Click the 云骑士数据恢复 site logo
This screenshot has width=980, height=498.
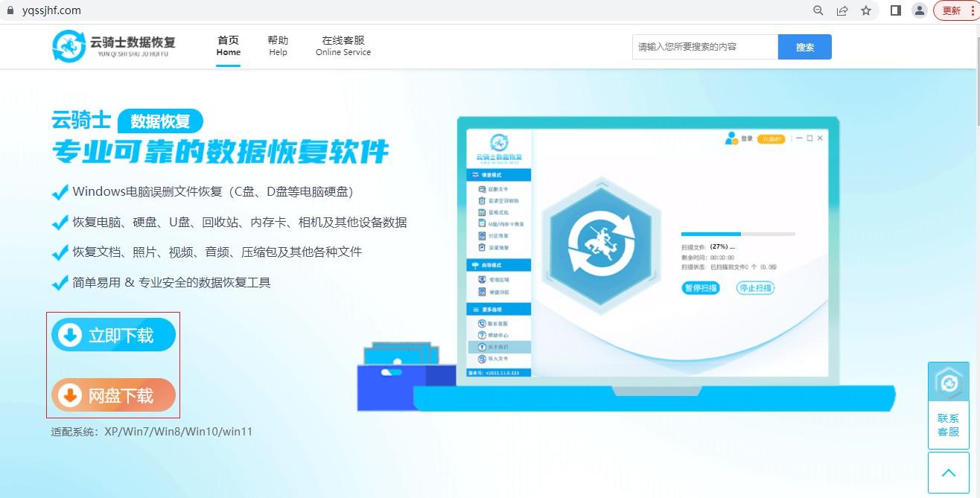(x=114, y=46)
